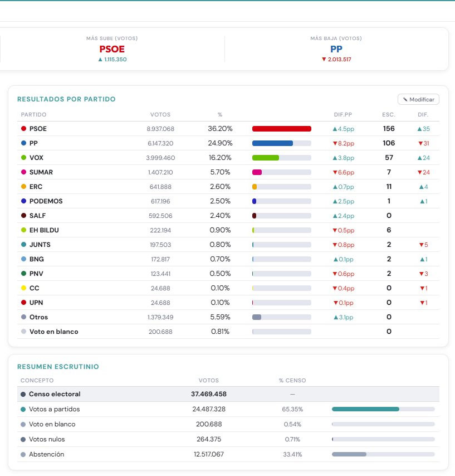Click the JUNTS teal dot
This screenshot has width=455, height=476.
click(x=23, y=245)
